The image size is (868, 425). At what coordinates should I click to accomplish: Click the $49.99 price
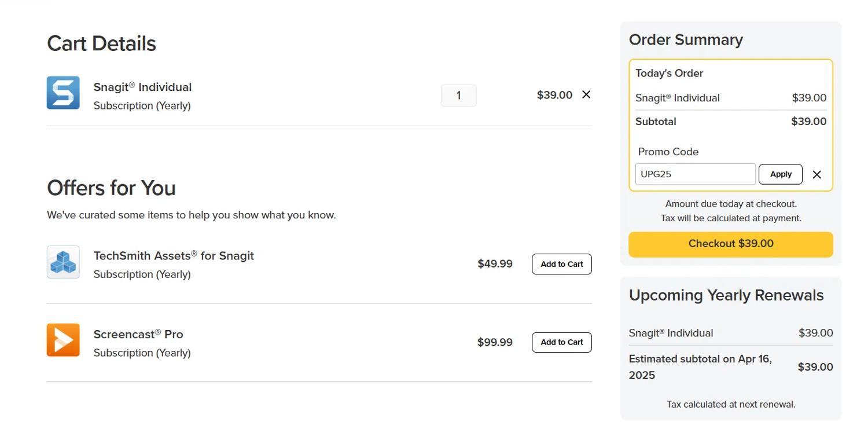495,264
